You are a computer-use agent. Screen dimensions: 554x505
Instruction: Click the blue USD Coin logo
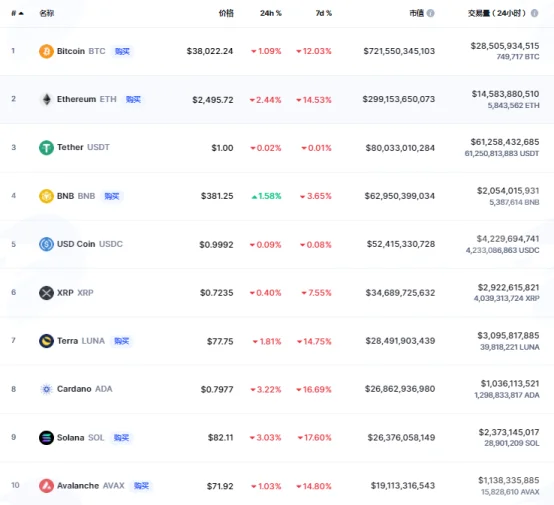point(46,244)
